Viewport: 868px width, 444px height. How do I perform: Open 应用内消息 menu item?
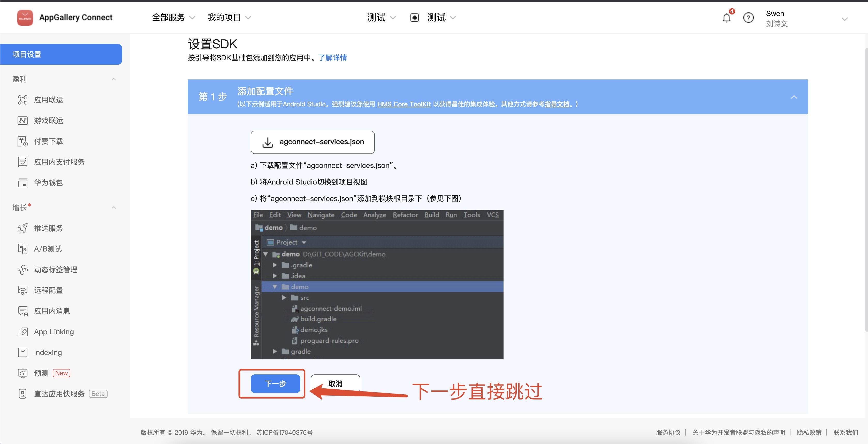click(x=52, y=311)
